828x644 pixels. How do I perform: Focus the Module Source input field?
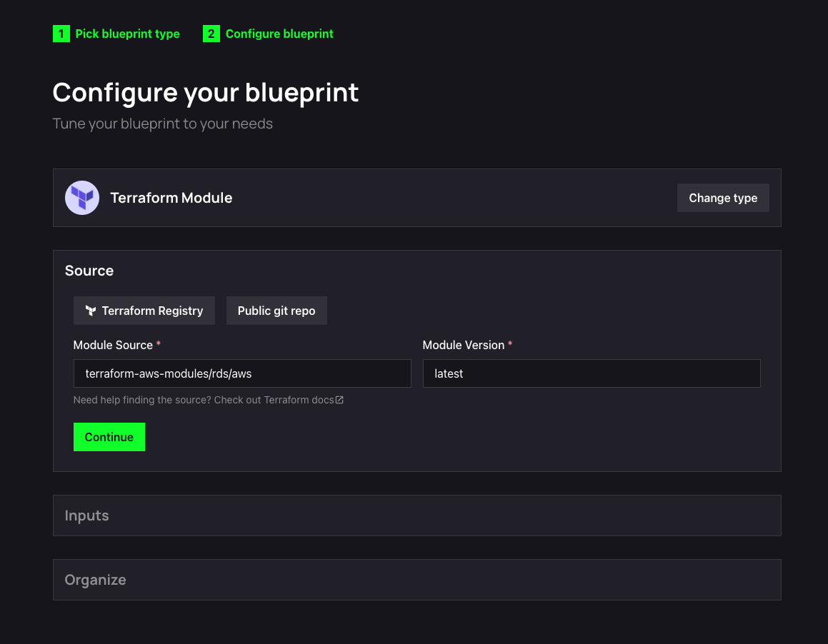point(242,373)
